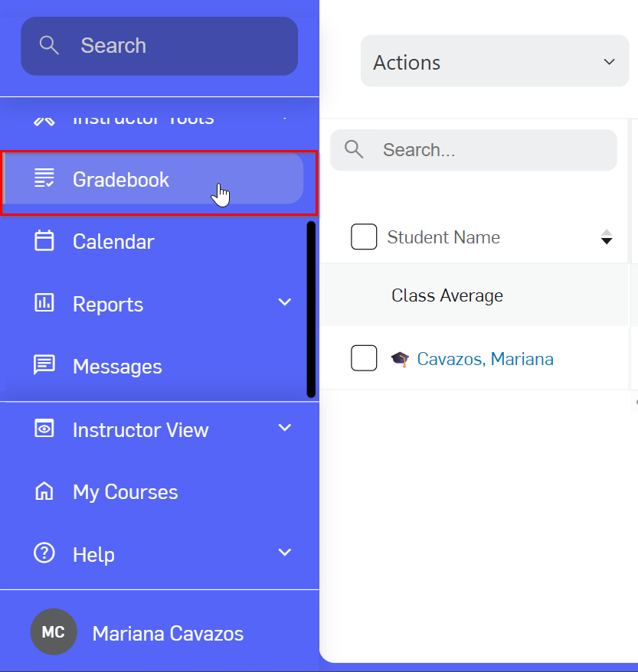The image size is (638, 672).
Task: Expand the Help menu chevron
Action: (285, 552)
